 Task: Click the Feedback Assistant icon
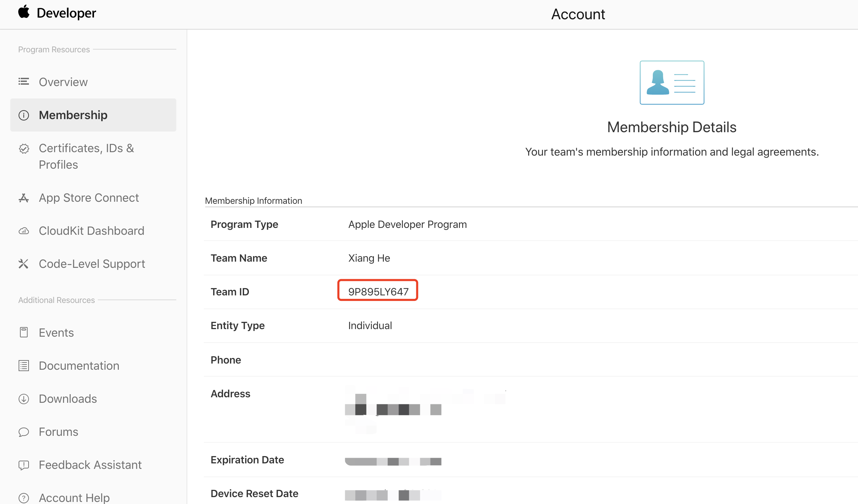(24, 465)
